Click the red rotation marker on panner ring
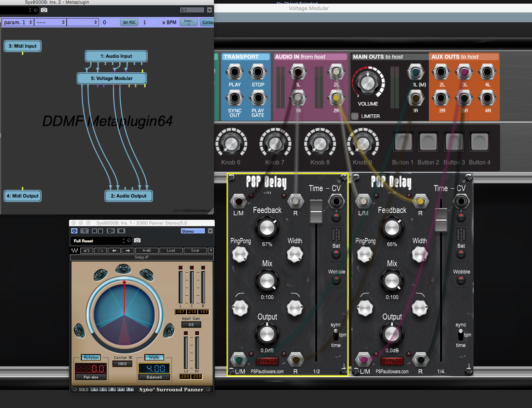This screenshot has width=532, height=408. [x=124, y=282]
